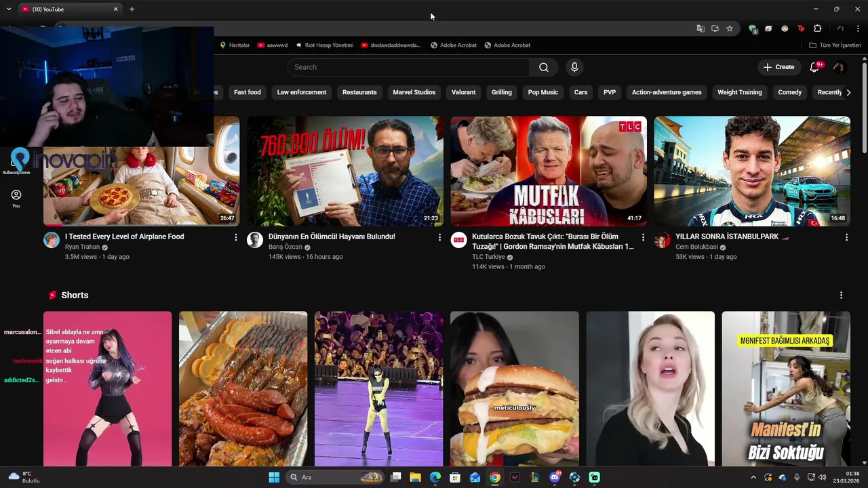
Task: Click the red 'Tp' extension icon
Action: click(x=801, y=28)
